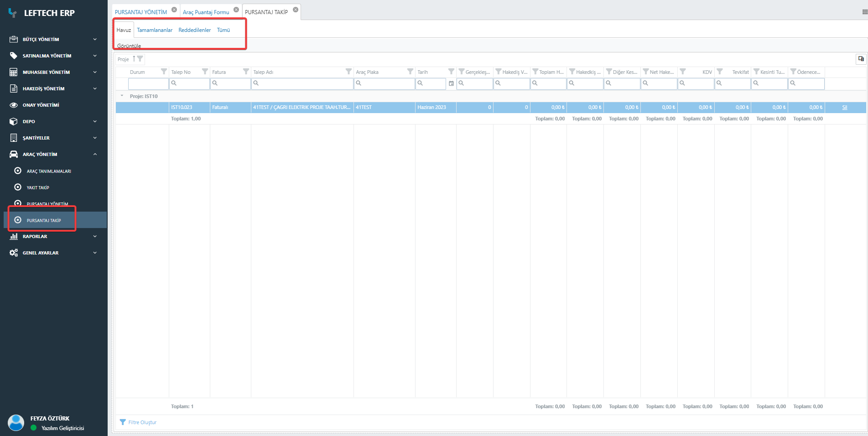Click the Sil link in the row
Screen dimensions: 868x436
844,108
